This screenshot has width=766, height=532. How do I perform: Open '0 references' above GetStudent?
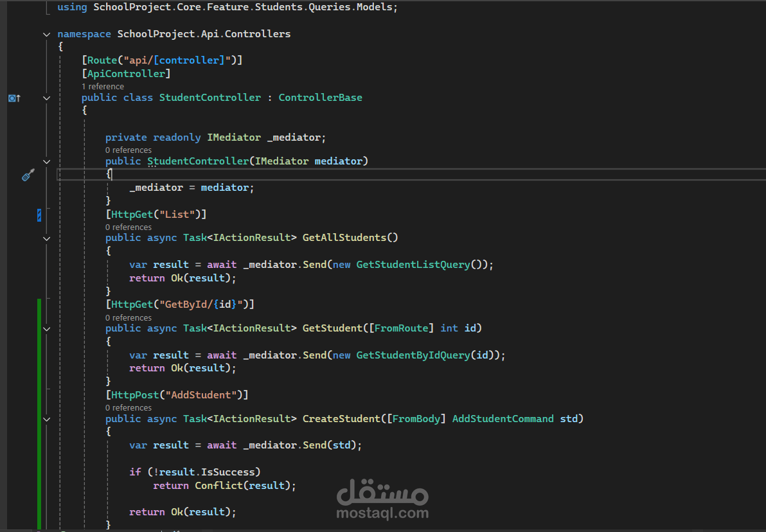point(129,317)
